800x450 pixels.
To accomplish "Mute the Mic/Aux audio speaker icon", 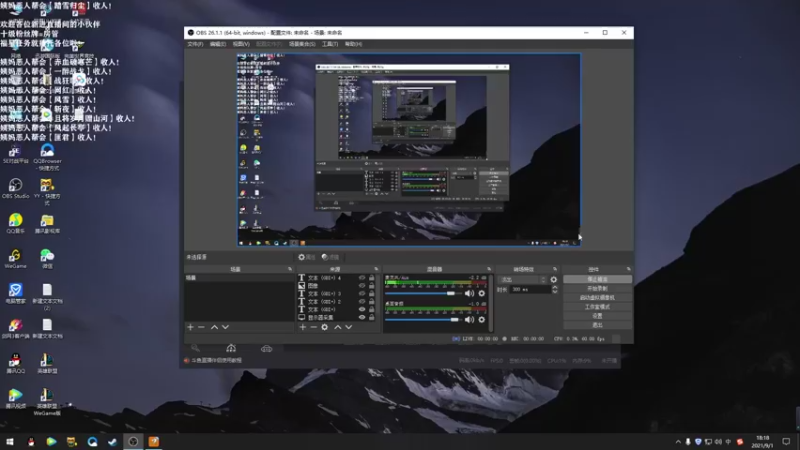I will tap(469, 293).
